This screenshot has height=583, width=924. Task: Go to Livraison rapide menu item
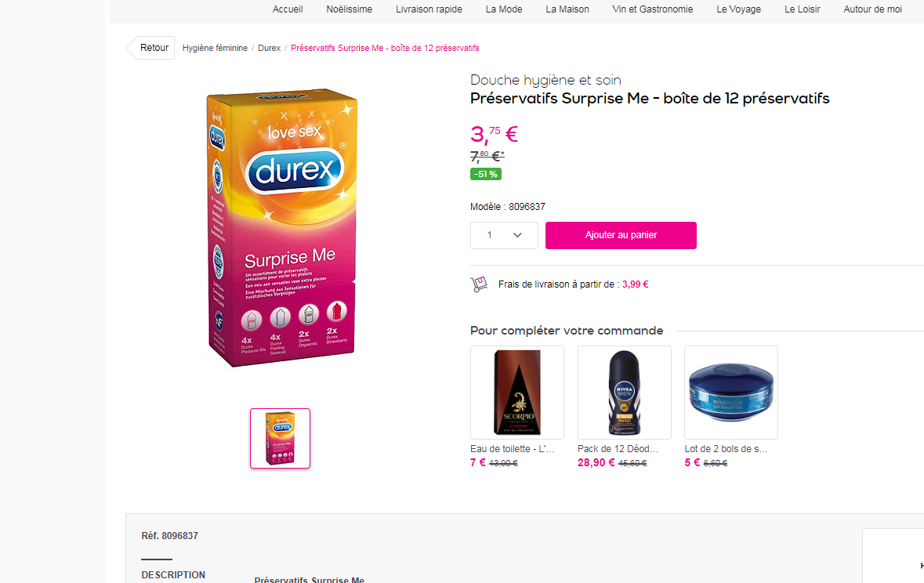click(429, 9)
